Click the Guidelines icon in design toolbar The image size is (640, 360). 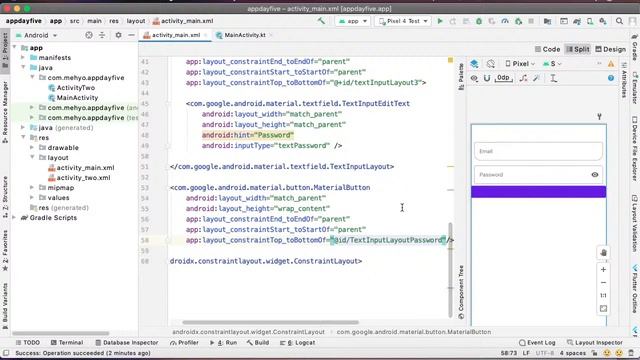553,78
